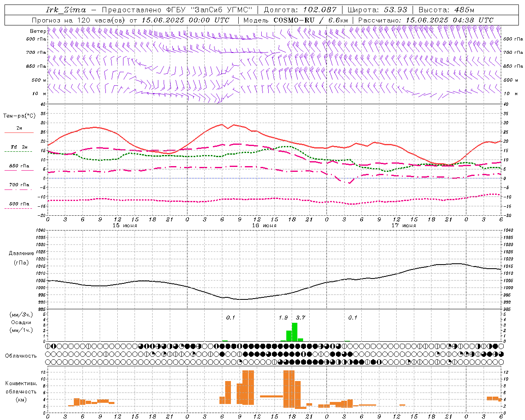Click the '15 июня' date label

pos(125,226)
